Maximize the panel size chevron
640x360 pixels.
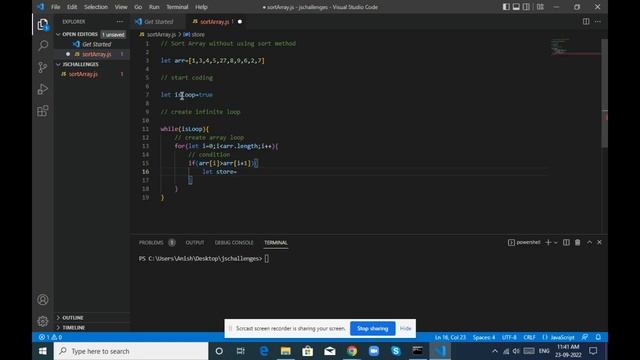click(589, 242)
